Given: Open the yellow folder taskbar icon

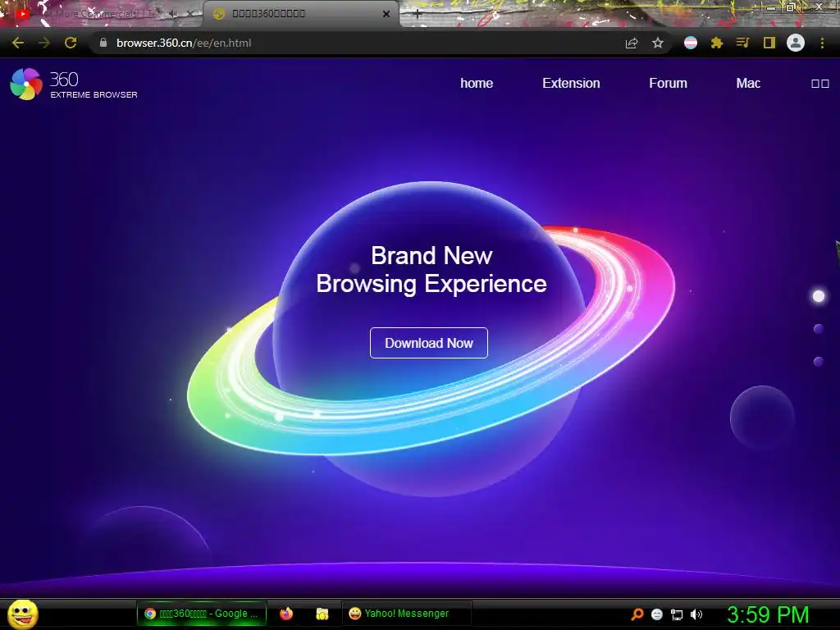Looking at the screenshot, I should (x=322, y=614).
